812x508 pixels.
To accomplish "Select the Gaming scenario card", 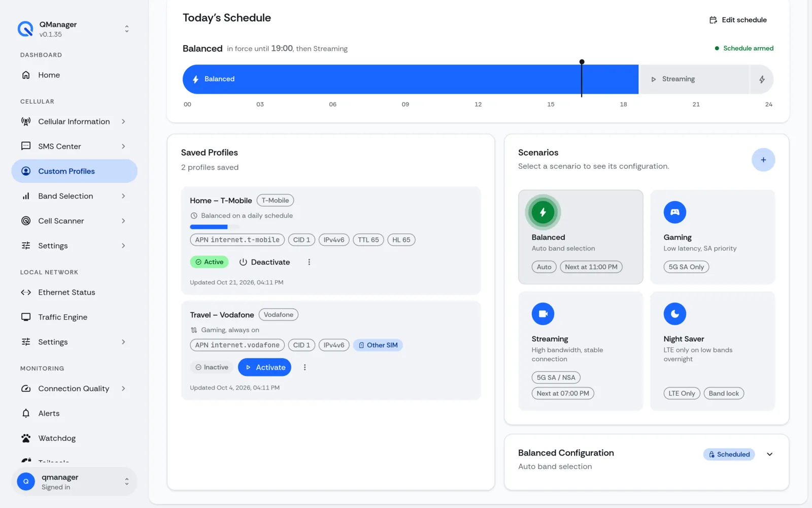I will [x=713, y=237].
